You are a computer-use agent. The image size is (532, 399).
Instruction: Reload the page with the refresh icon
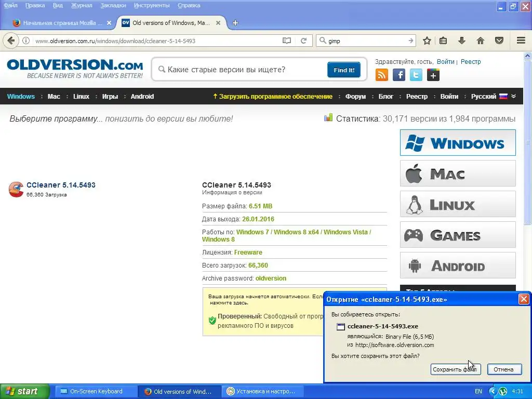point(303,41)
